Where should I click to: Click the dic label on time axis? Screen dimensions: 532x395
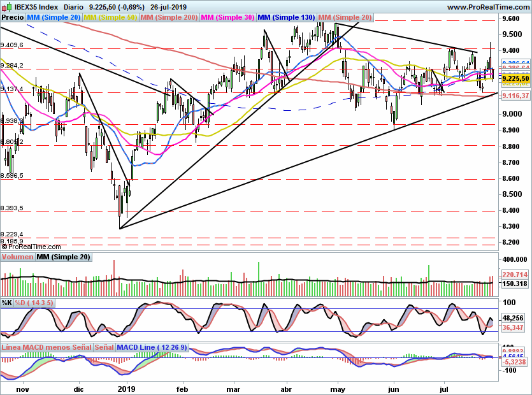click(x=78, y=389)
